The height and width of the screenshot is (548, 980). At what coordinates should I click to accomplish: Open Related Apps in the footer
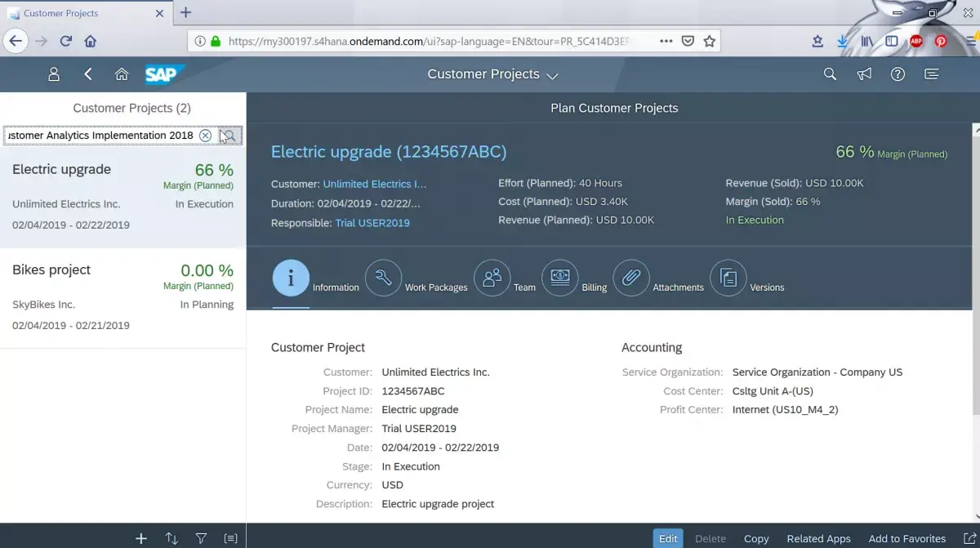(818, 538)
